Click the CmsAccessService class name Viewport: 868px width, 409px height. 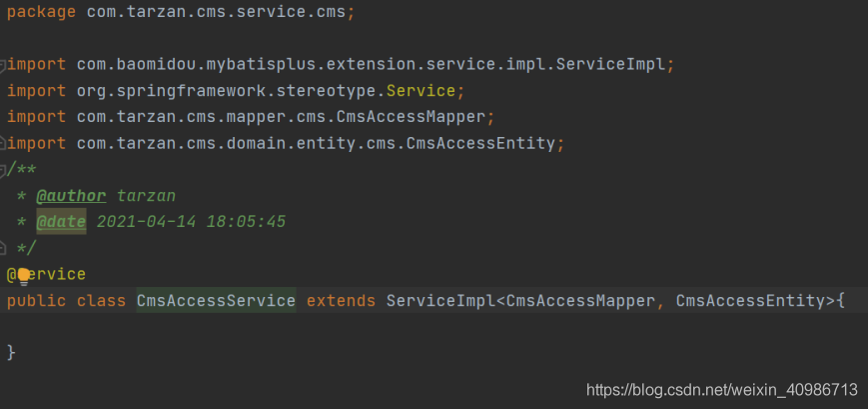pyautogui.click(x=216, y=300)
